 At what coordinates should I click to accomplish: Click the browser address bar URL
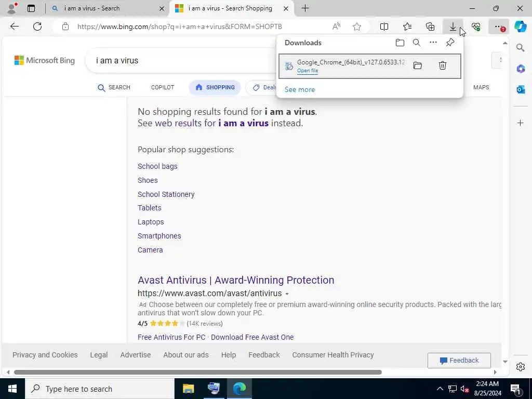tap(179, 26)
